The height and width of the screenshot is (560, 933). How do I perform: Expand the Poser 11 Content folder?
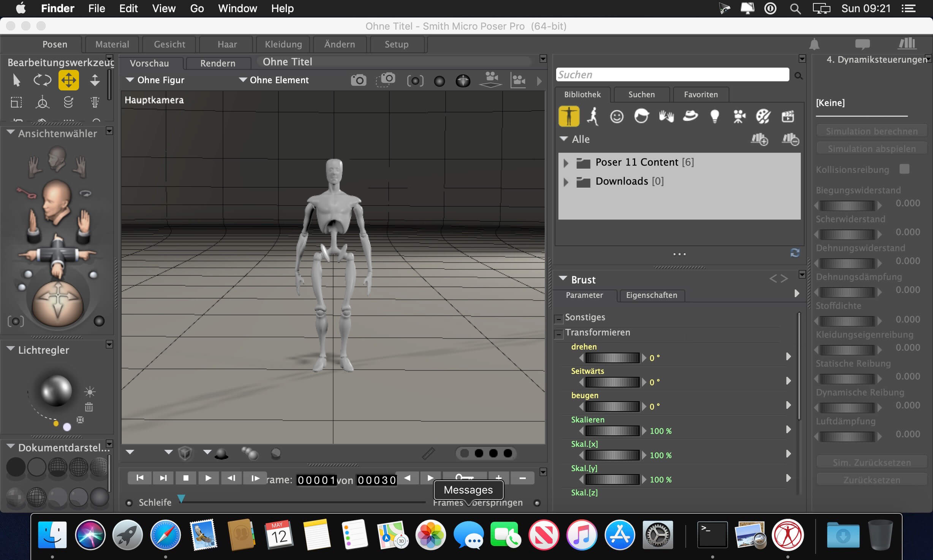tap(566, 163)
